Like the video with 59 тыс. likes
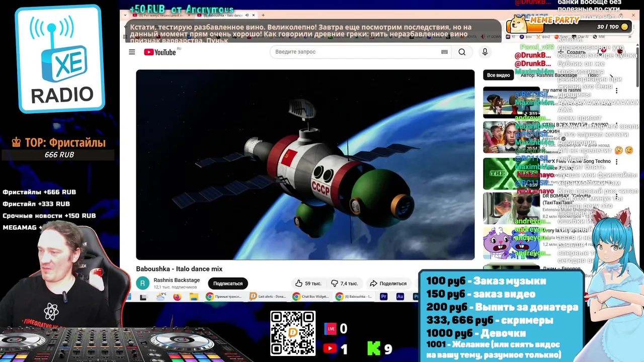The width and height of the screenshot is (644, 362). coord(308,284)
